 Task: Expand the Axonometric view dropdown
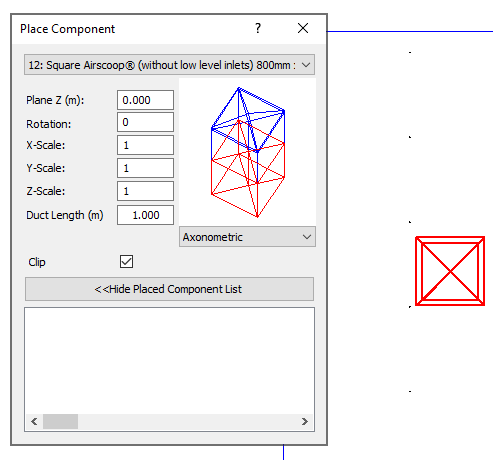point(247,237)
